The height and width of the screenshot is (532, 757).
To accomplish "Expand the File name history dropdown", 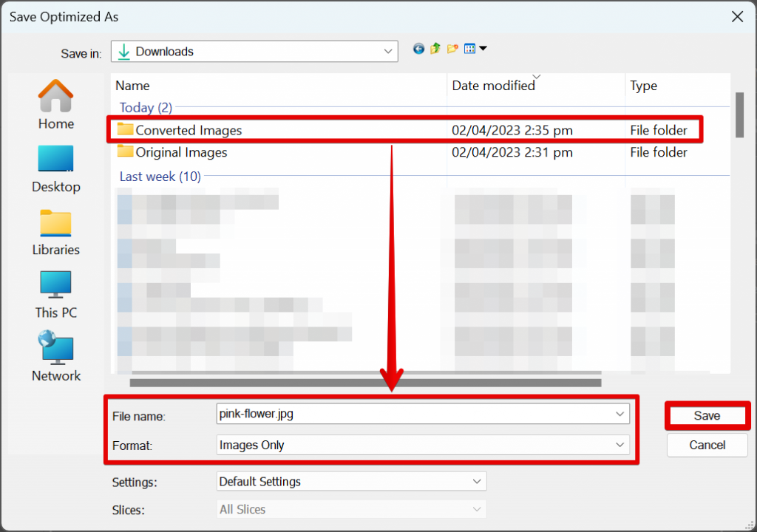I will pyautogui.click(x=620, y=414).
